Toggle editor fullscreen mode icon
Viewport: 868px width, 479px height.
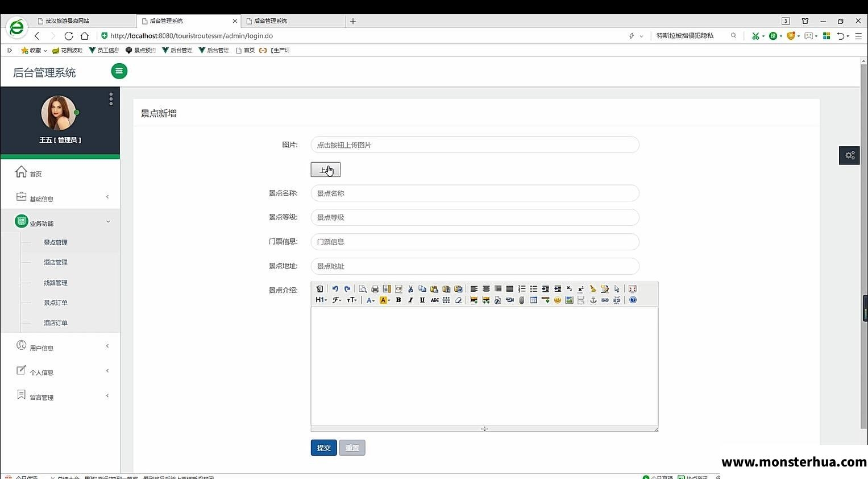(x=633, y=289)
